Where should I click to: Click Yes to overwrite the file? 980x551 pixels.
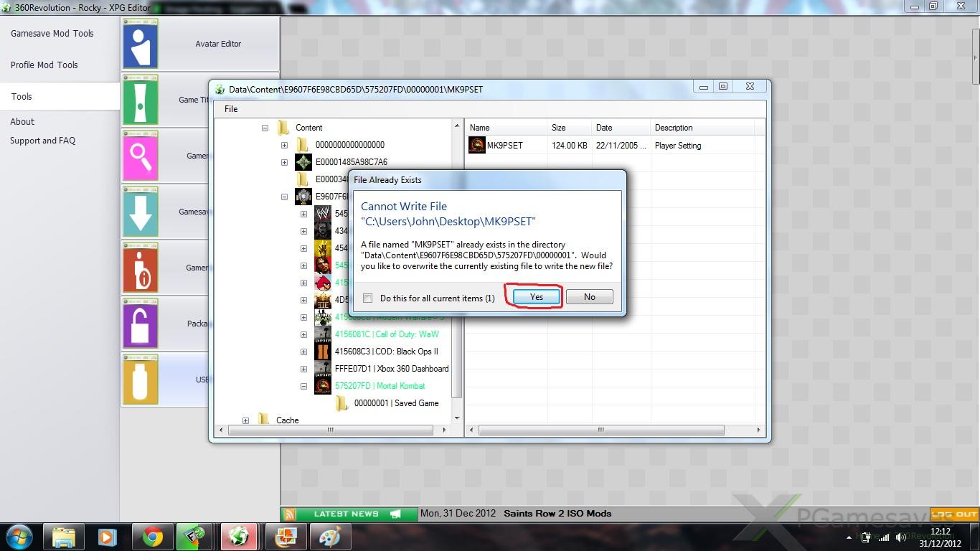(x=536, y=297)
